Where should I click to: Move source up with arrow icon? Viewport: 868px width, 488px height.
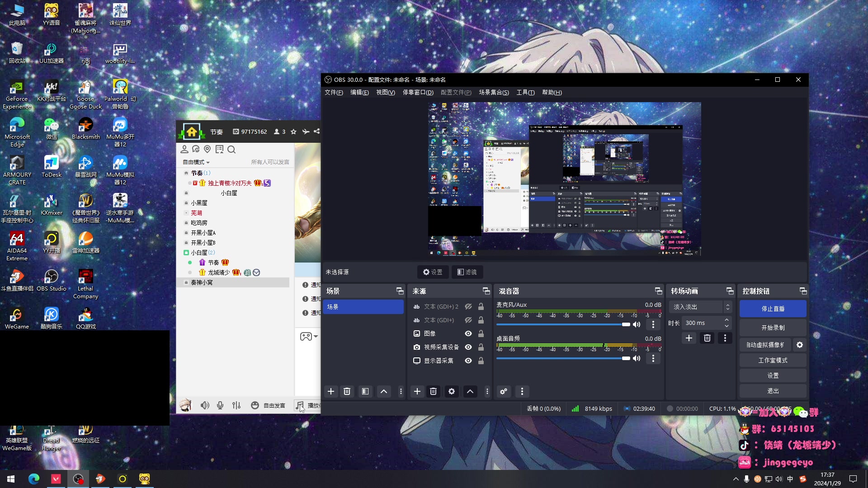(470, 391)
